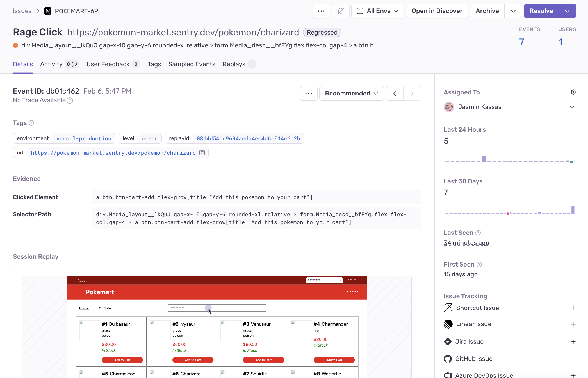Open the Assigned To settings gear
The height and width of the screenshot is (378, 588).
click(573, 92)
